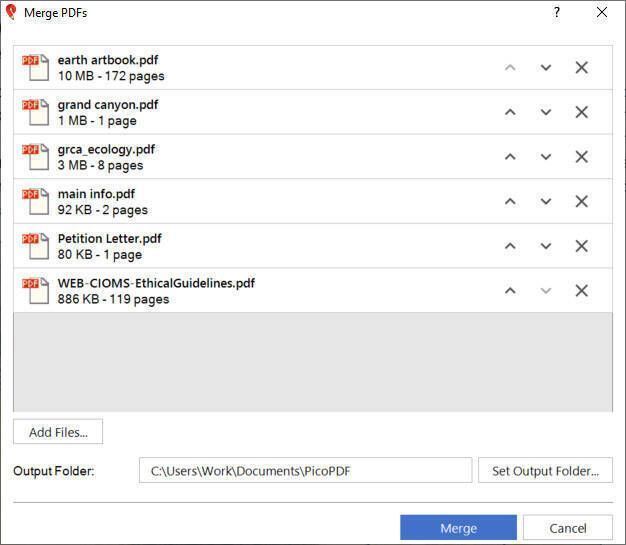626x545 pixels.
Task: Move grca_ecology.pdf down in the list
Action: (546, 157)
